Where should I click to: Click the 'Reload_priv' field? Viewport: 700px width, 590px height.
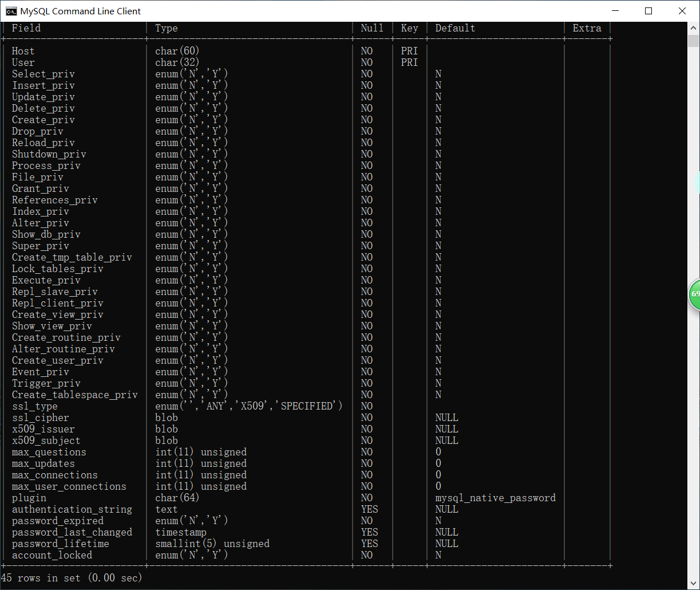click(43, 143)
